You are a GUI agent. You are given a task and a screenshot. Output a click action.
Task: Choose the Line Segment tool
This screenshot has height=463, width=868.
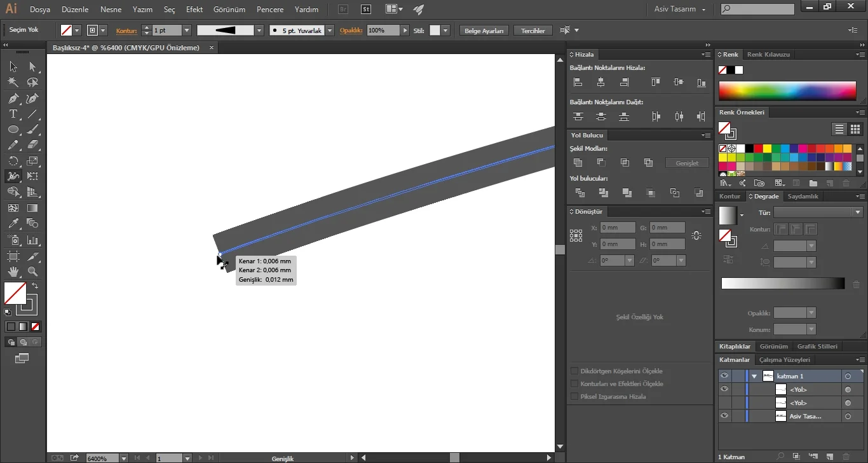point(32,114)
